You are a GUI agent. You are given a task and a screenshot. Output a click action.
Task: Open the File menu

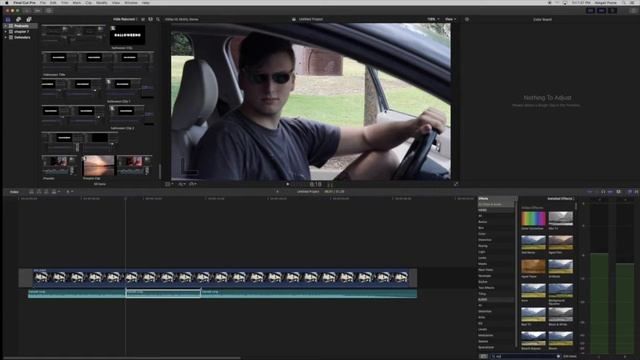coord(43,2)
